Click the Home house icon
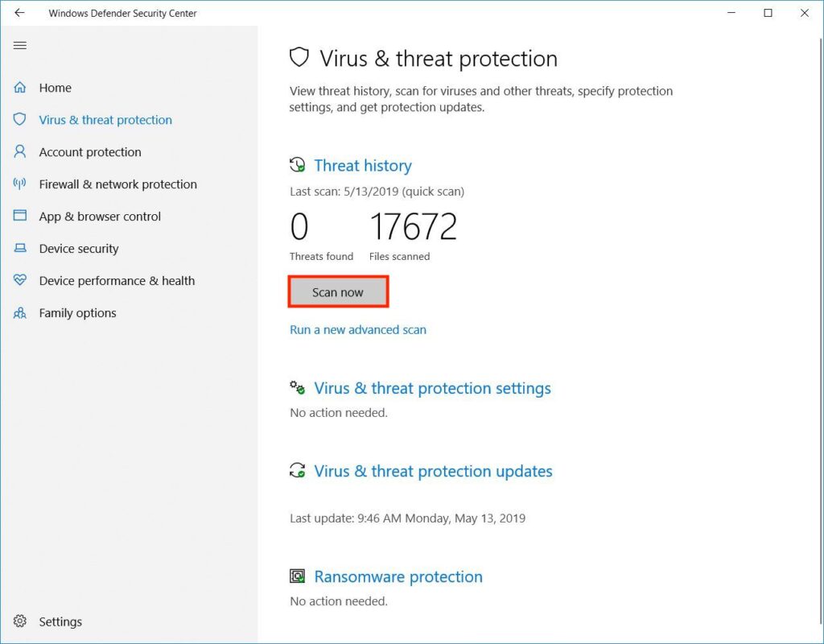 [20, 88]
